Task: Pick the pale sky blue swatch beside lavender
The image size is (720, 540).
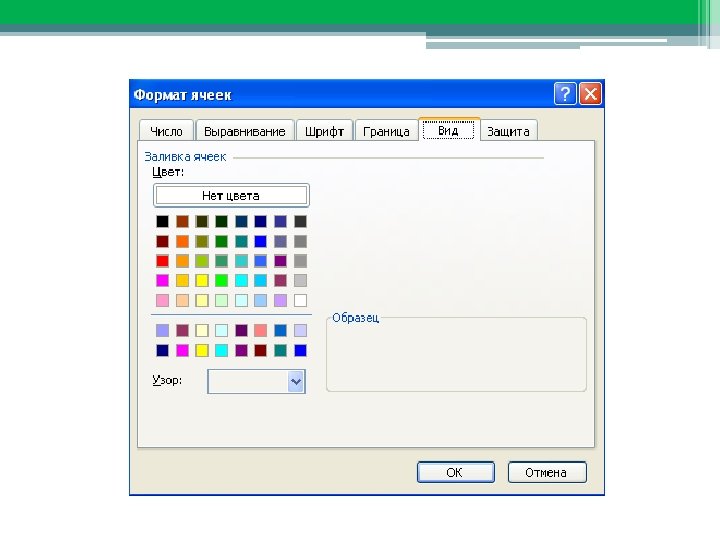Action: [x=260, y=300]
